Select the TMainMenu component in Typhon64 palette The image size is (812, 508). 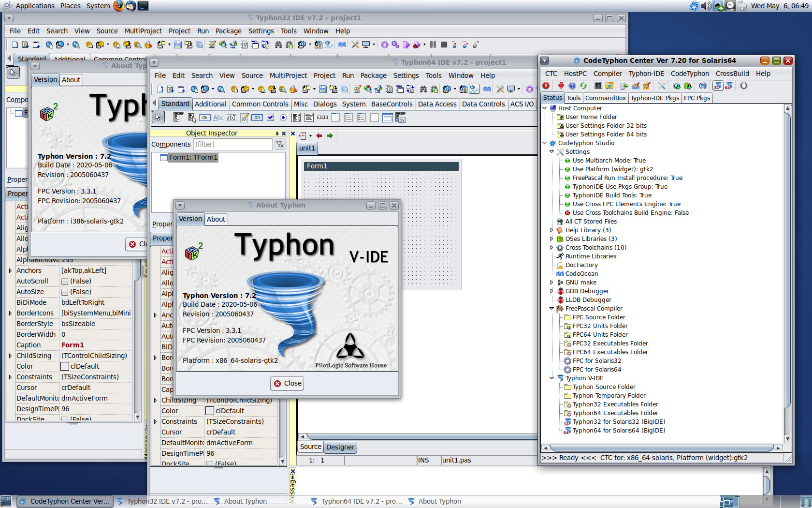pyautogui.click(x=178, y=117)
